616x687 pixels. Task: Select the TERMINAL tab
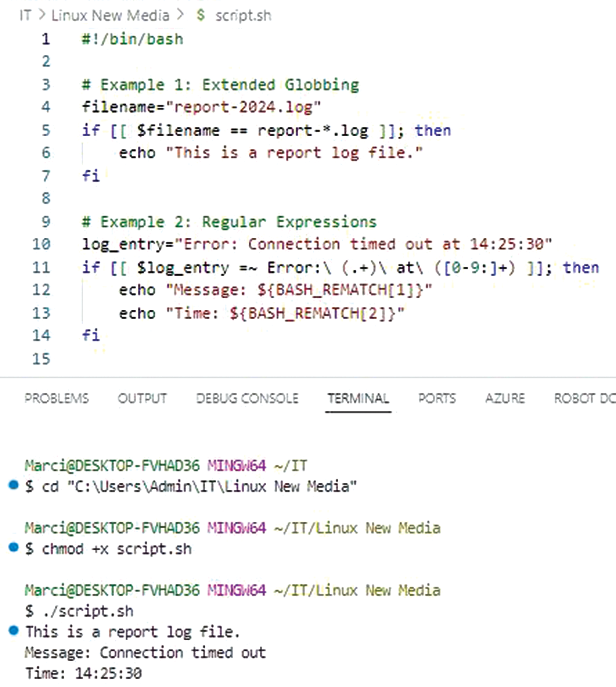pos(358,398)
